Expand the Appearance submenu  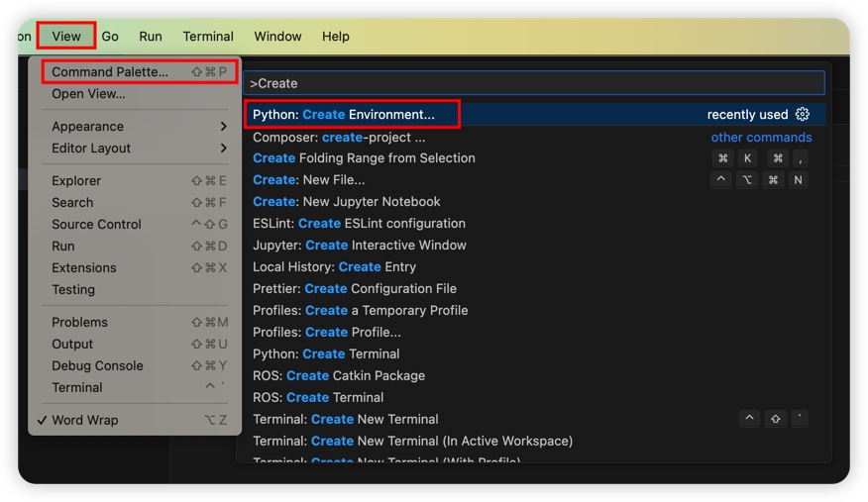[x=135, y=127]
